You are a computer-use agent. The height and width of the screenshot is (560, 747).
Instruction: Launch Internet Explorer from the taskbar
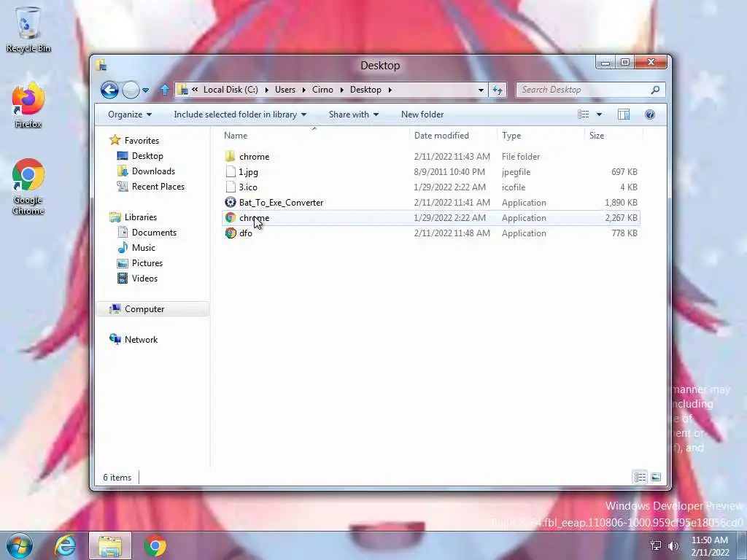65,545
